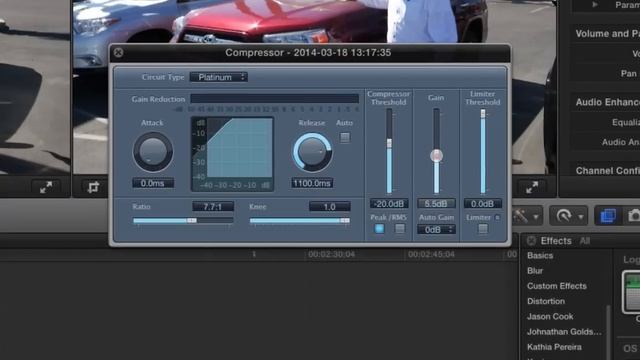Image resolution: width=640 pixels, height=360 pixels.
Task: Click the Audio Analysis row in inspector
Action: (620, 142)
